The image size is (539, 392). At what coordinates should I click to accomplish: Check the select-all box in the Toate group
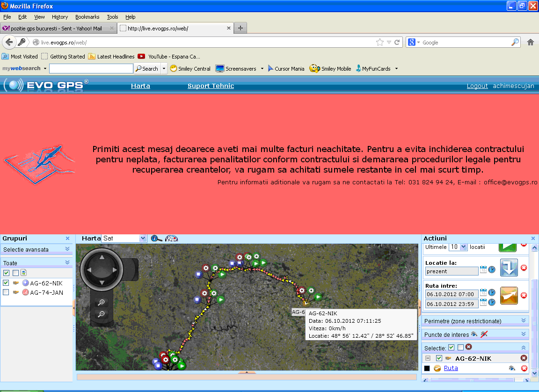pos(6,273)
